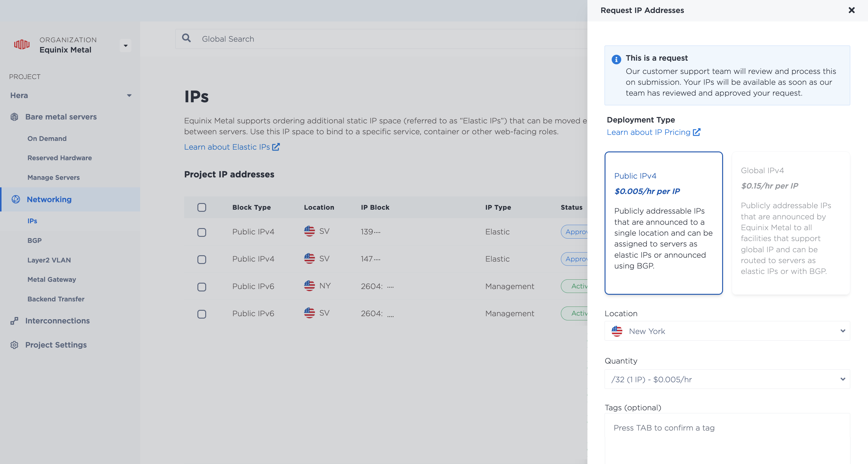Screen dimensions: 868x464
Task: Click the US flag in the last SV IPv6 row
Action: (x=309, y=313)
